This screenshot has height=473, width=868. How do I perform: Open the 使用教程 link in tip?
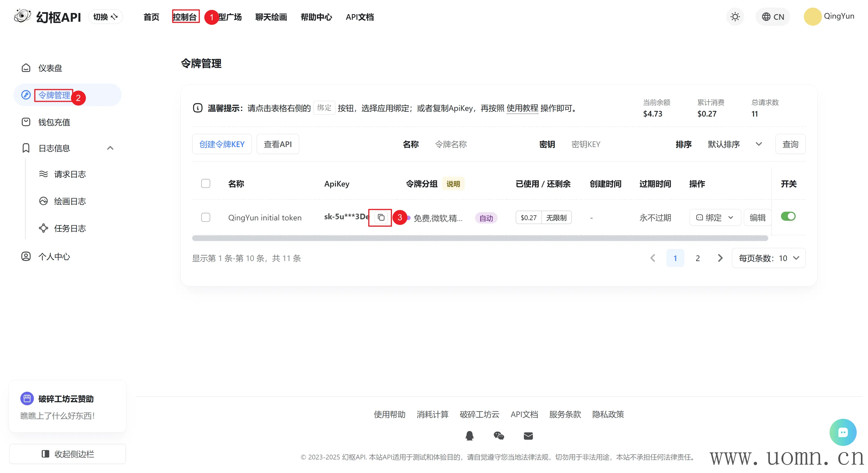pyautogui.click(x=522, y=108)
